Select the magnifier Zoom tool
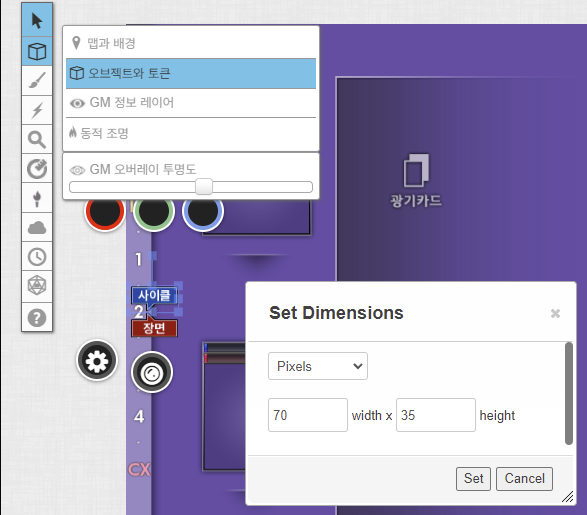 point(37,139)
